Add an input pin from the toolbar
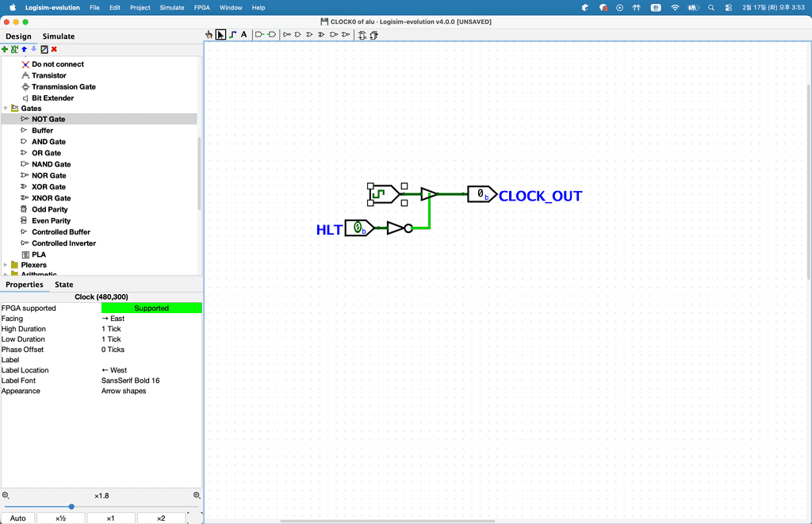Viewport: 812px width, 524px height. pos(259,35)
